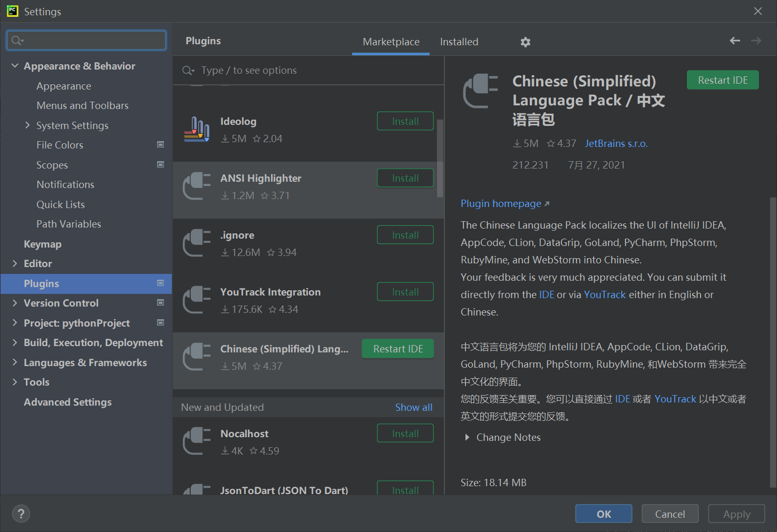This screenshot has width=777, height=532.
Task: Select Path Variables settings
Action: coord(69,224)
